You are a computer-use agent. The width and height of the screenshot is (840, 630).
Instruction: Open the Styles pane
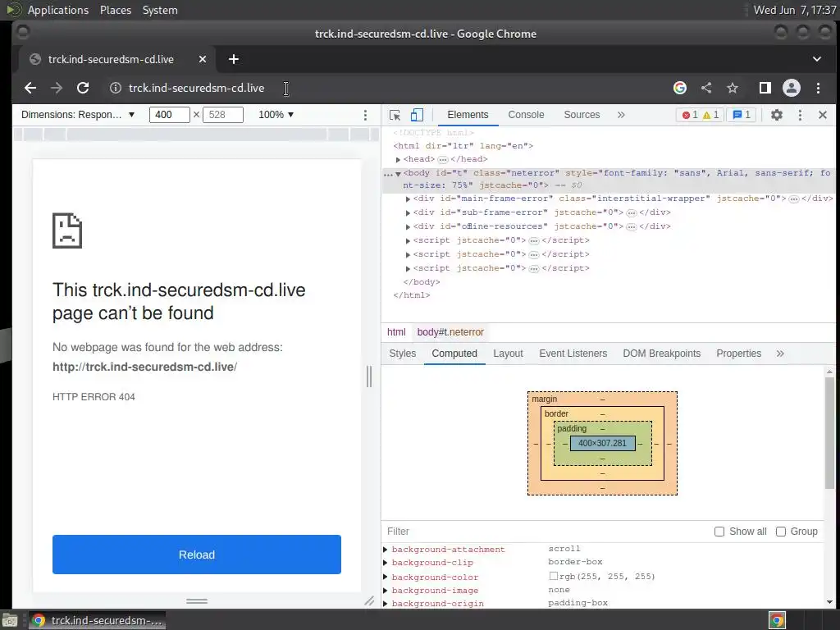(402, 354)
